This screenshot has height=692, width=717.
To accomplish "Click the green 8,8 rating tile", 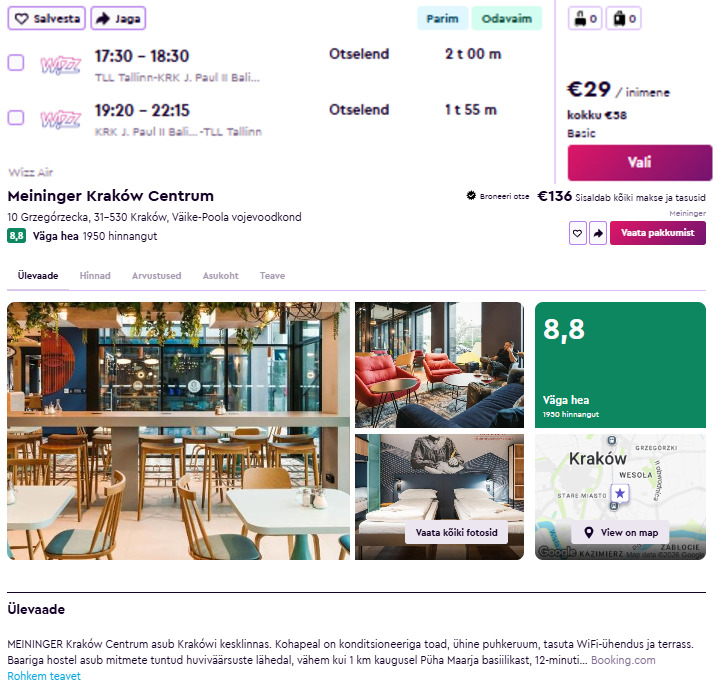I will coord(621,365).
